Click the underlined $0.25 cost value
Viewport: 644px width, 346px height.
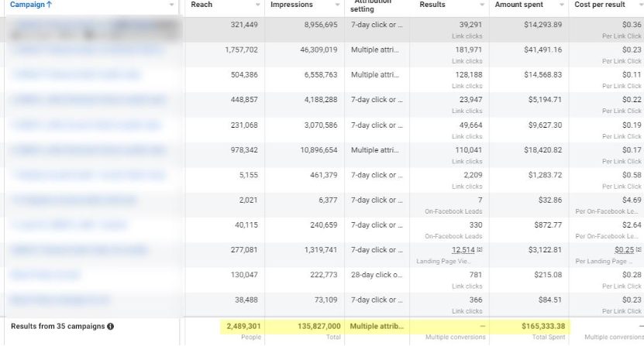624,250
